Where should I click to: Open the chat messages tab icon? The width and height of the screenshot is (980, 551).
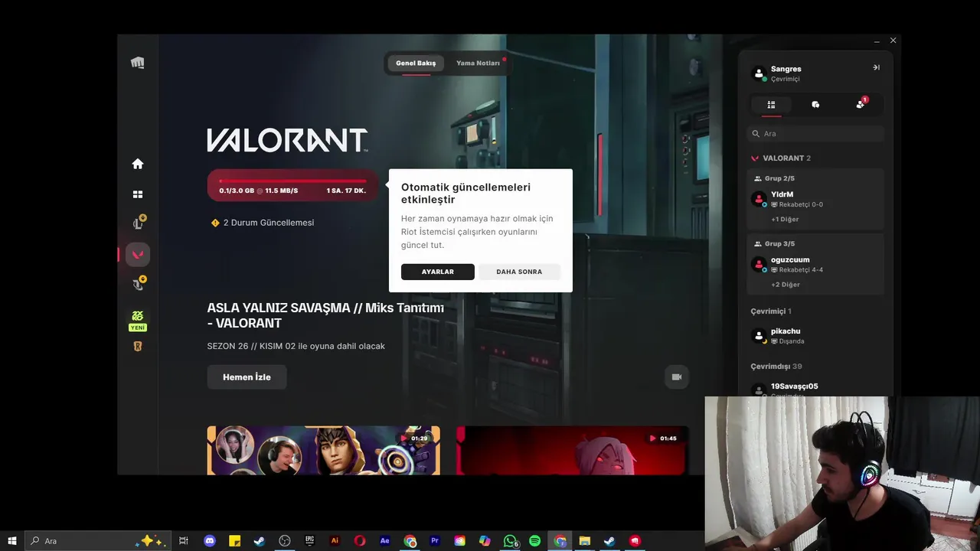(x=815, y=104)
